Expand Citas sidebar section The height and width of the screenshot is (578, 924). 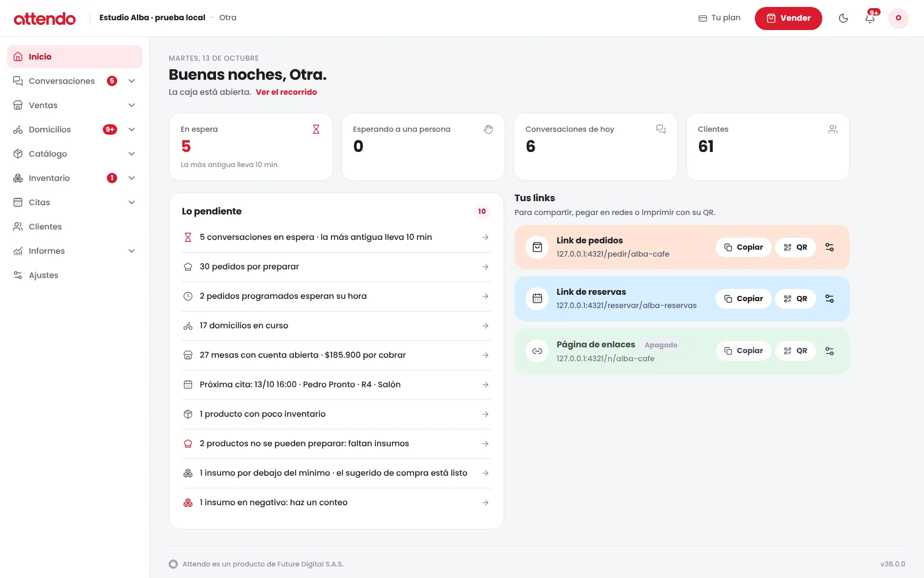[x=132, y=202]
